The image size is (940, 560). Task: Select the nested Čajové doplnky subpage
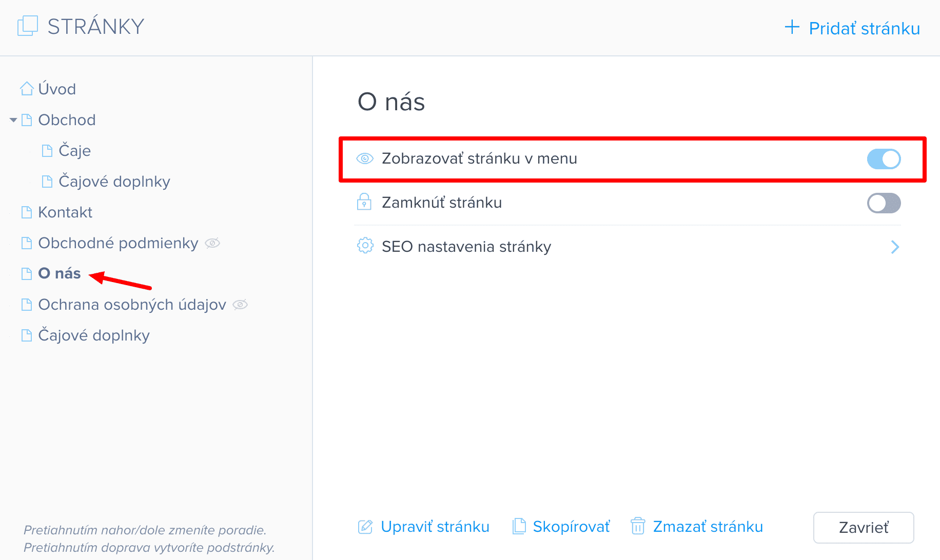[114, 182]
